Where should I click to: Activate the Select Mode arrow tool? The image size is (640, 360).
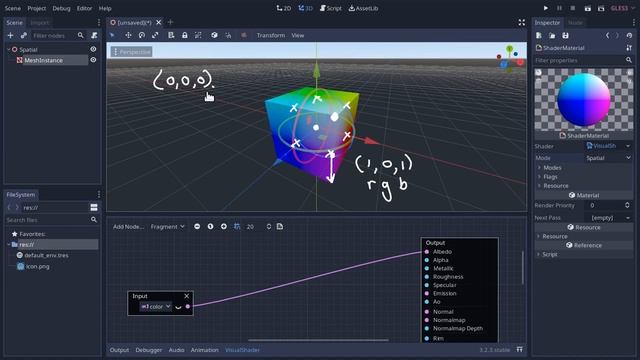click(113, 36)
